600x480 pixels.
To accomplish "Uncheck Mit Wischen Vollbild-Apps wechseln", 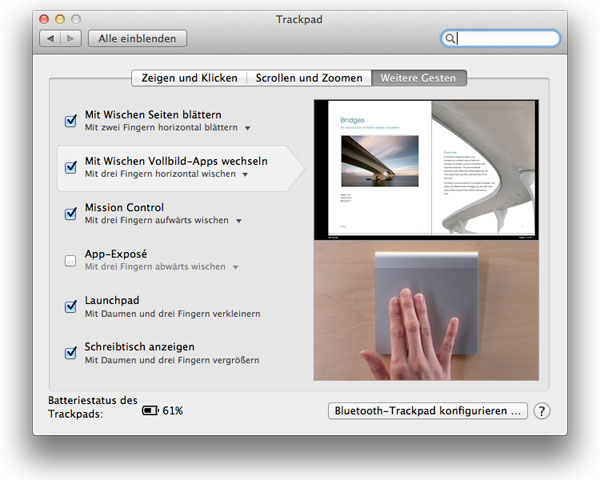I will (71, 167).
